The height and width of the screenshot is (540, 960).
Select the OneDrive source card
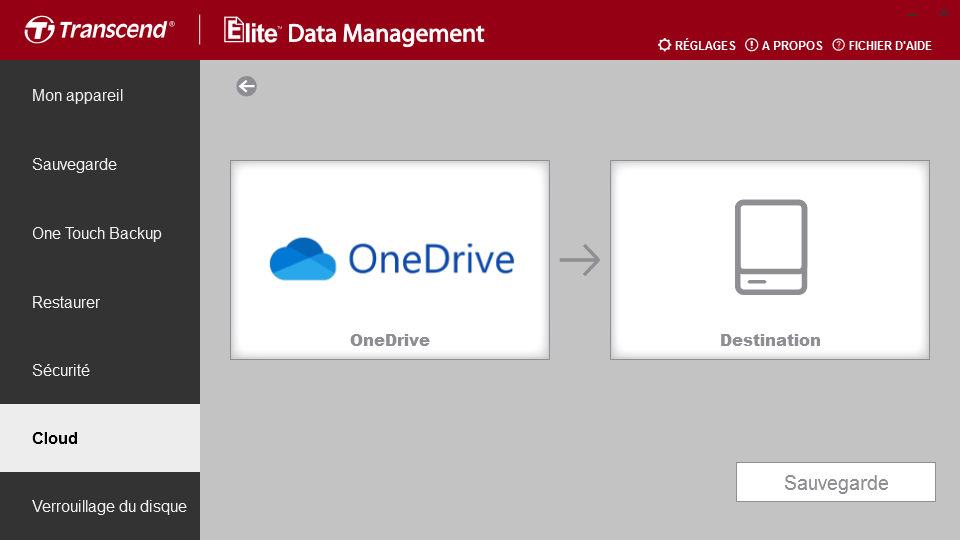coord(390,260)
